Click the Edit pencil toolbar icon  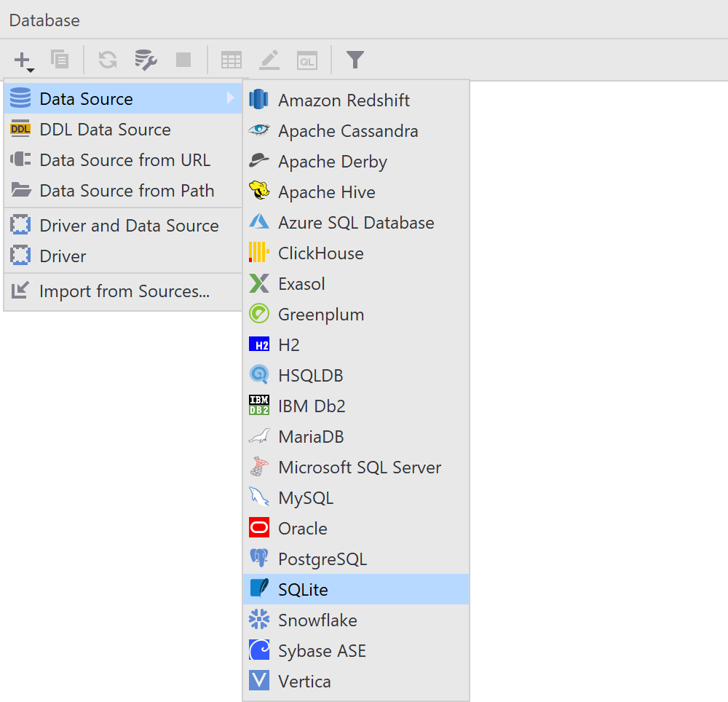[x=269, y=60]
